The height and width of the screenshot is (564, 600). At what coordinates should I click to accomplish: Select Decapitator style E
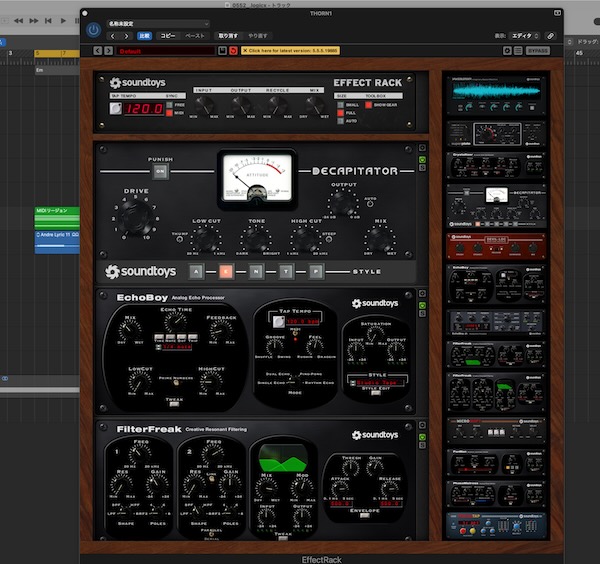pos(226,272)
